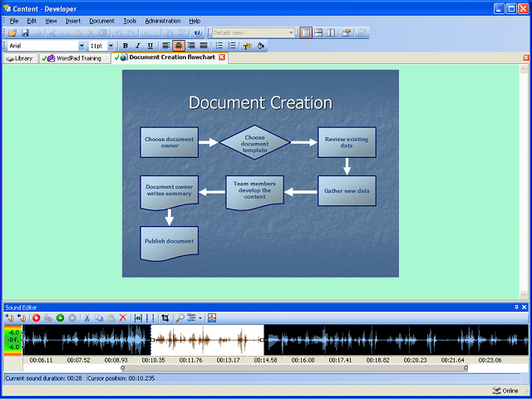
Task: Cut the selected audio with the scissors icon
Action: tap(86, 318)
